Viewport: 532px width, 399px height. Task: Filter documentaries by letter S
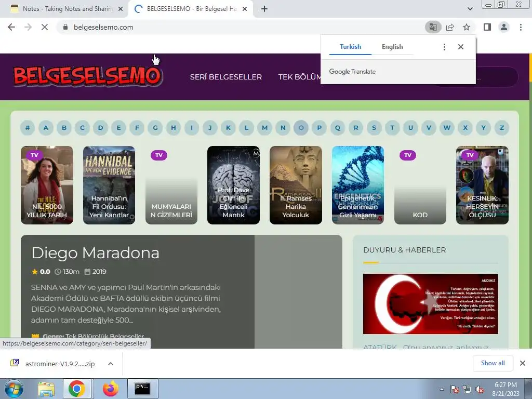pyautogui.click(x=374, y=128)
